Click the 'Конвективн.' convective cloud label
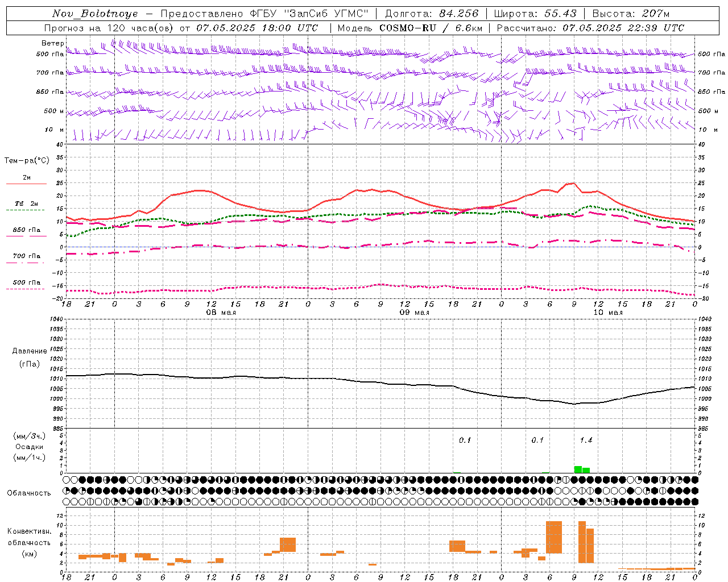Screen dimensions: 728x582 (30, 531)
